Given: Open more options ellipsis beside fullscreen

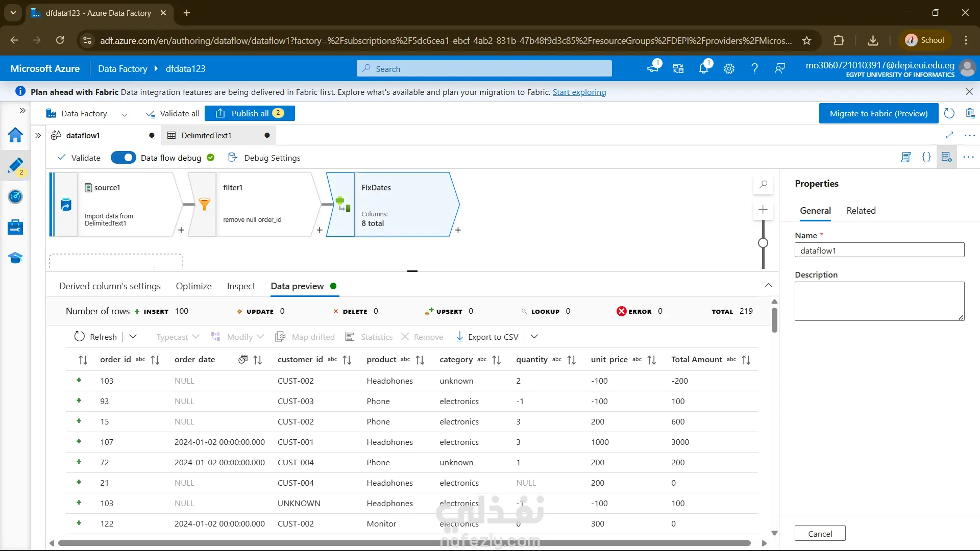Looking at the screenshot, I should 970,135.
